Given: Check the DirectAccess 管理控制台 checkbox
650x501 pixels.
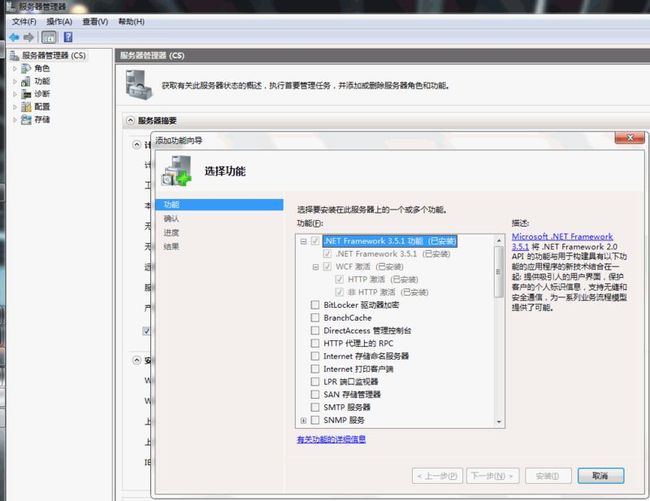Looking at the screenshot, I should pos(315,331).
